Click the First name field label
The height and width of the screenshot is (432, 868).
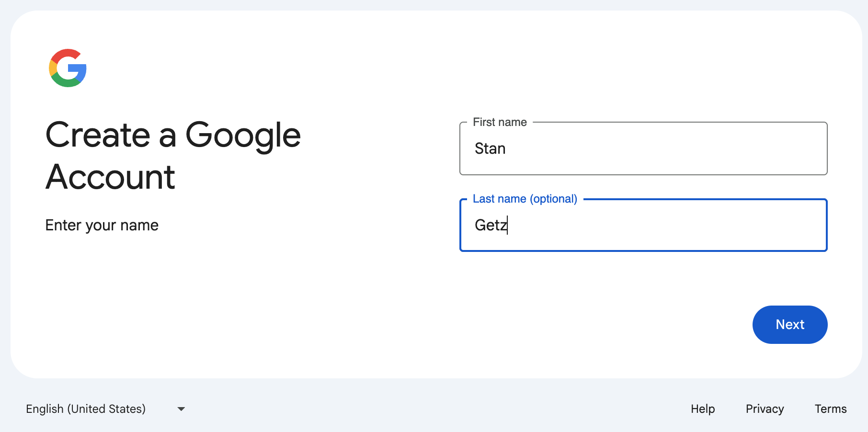pyautogui.click(x=500, y=122)
